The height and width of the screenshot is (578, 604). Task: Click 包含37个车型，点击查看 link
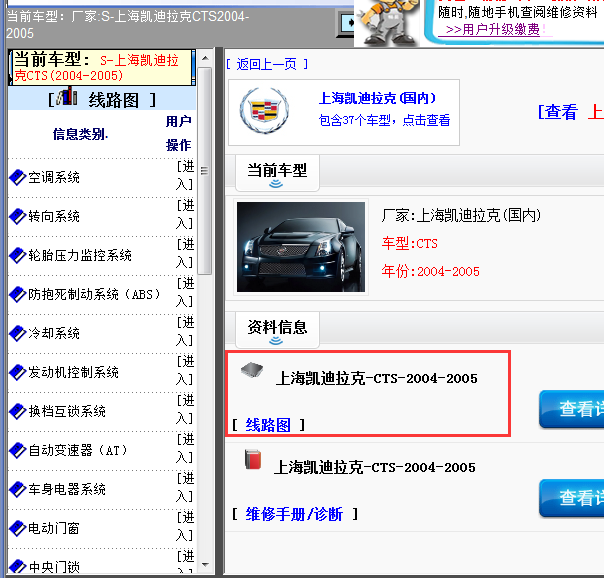[x=384, y=121]
